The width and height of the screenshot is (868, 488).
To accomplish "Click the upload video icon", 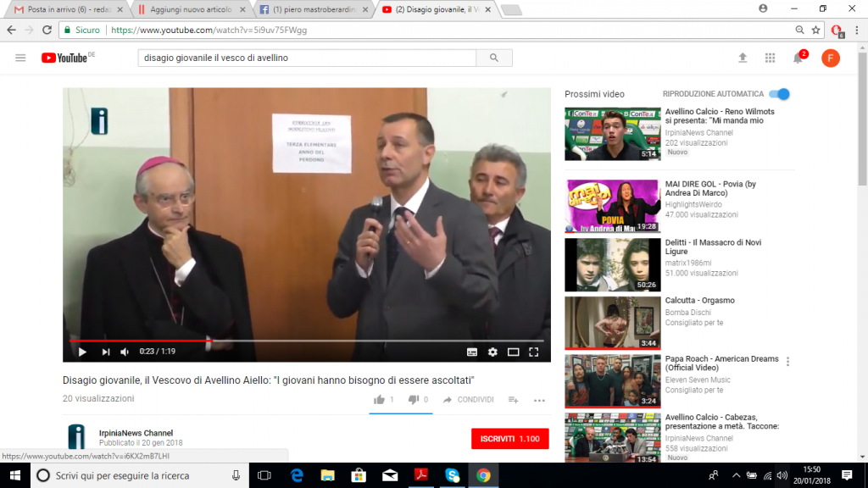I will pyautogui.click(x=743, y=58).
